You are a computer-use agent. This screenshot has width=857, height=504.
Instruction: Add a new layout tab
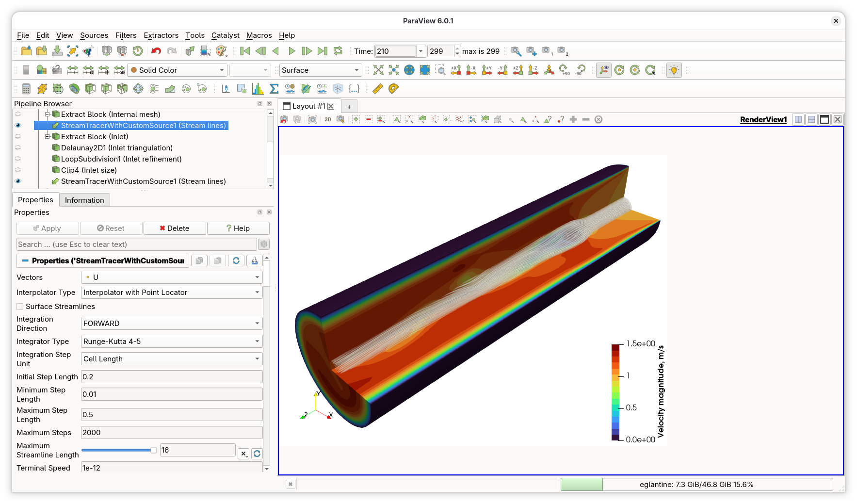click(349, 107)
